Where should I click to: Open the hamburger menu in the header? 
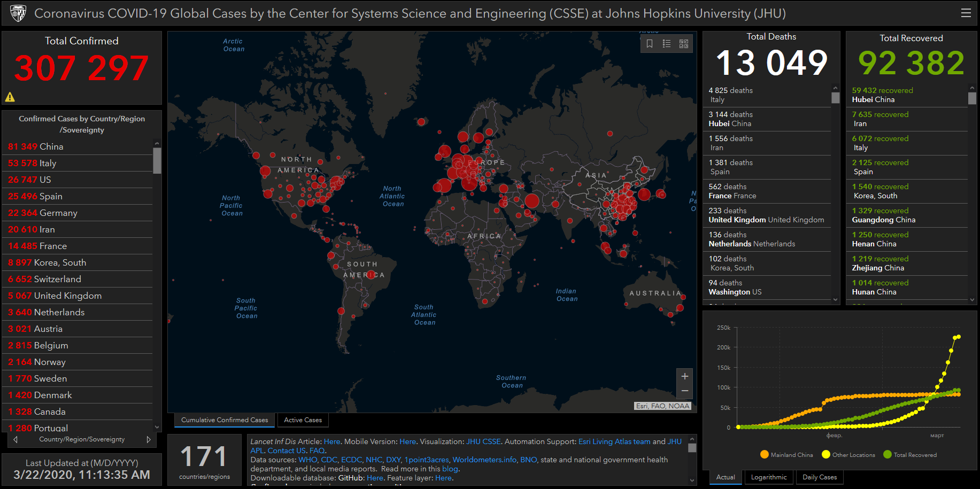[x=966, y=13]
